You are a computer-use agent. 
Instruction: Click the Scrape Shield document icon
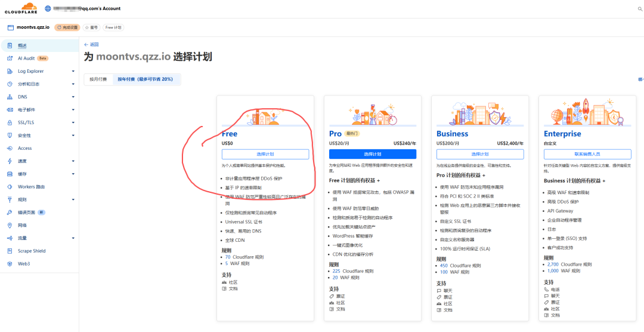click(x=10, y=251)
